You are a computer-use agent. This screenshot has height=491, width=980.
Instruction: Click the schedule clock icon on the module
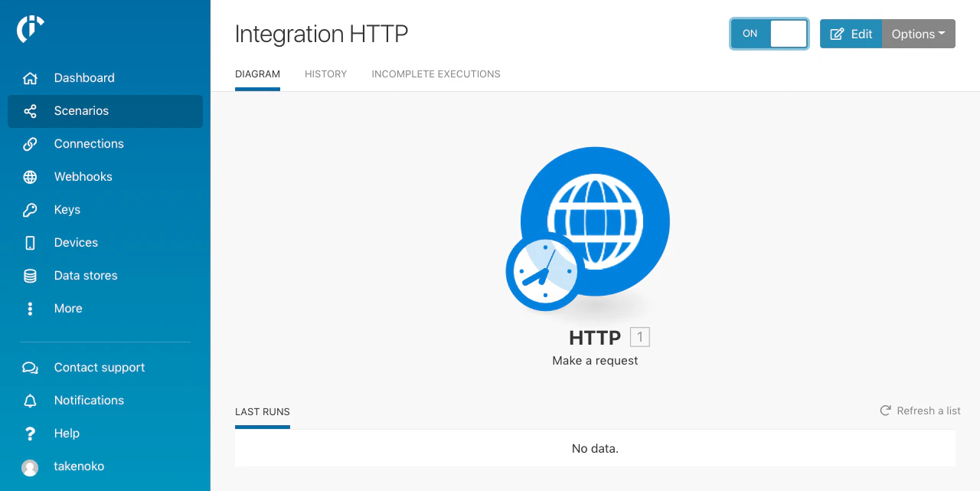click(x=545, y=272)
